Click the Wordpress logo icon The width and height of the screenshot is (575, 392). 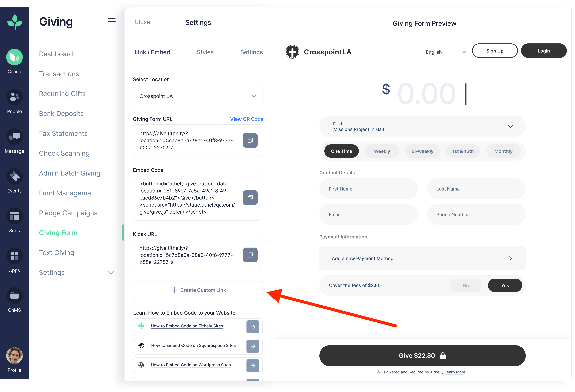click(x=141, y=365)
